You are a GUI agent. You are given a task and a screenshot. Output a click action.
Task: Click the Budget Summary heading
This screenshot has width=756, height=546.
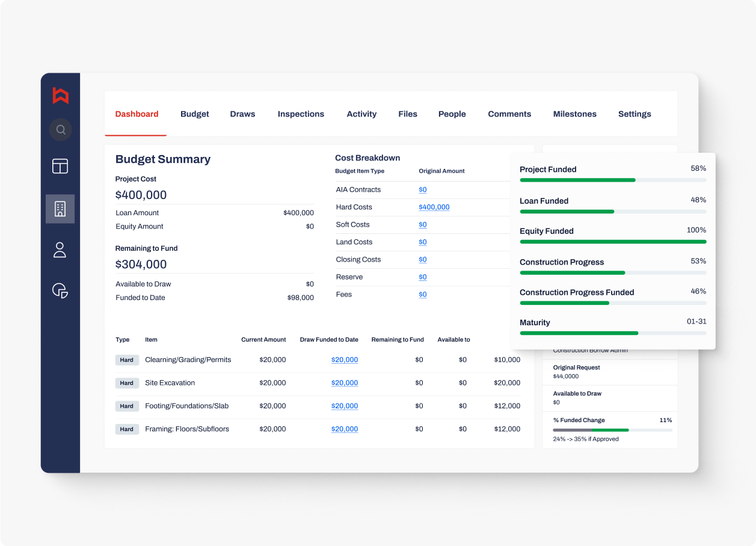tap(163, 159)
